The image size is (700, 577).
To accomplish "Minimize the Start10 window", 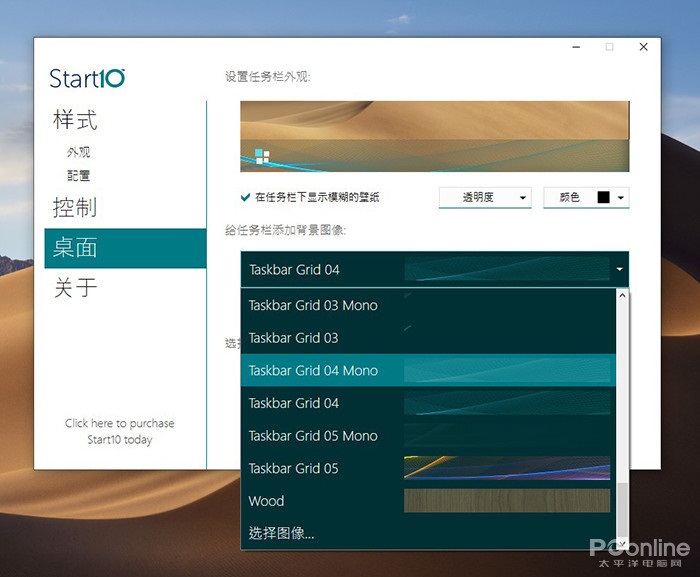I will pos(577,47).
